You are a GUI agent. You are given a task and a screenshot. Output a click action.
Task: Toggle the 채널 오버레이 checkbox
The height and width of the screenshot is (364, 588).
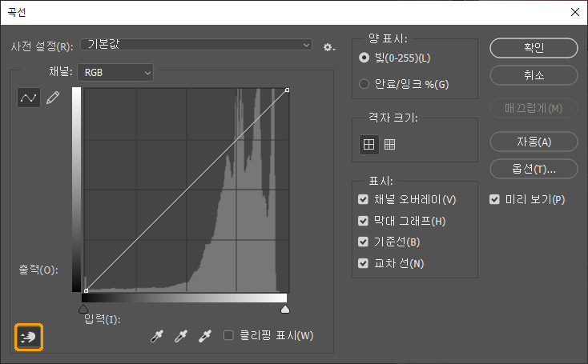363,199
